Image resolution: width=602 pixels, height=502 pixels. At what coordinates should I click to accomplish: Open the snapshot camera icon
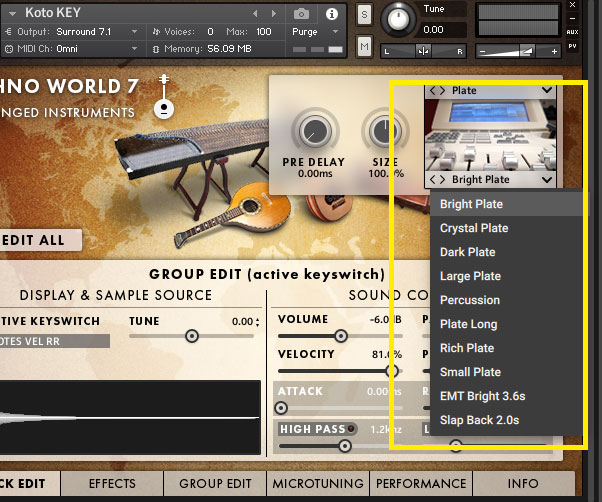(x=301, y=14)
